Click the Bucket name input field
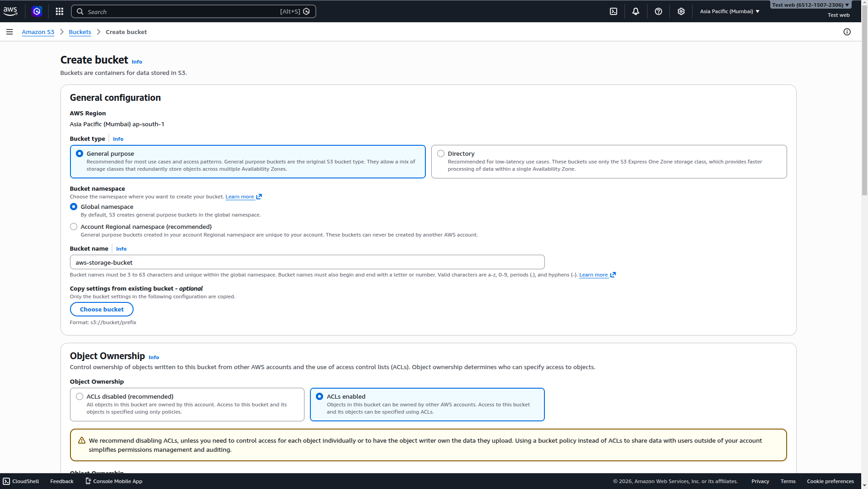Screen dimensions: 868x489 [x=307, y=262]
